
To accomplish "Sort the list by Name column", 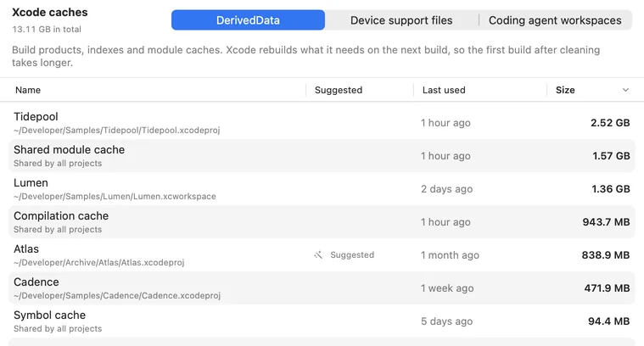I will 28,90.
